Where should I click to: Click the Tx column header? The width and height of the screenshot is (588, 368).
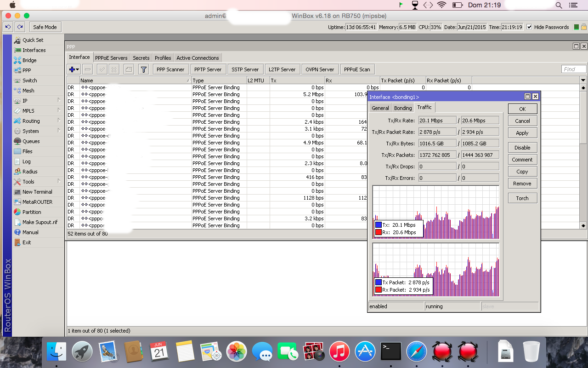pos(297,80)
